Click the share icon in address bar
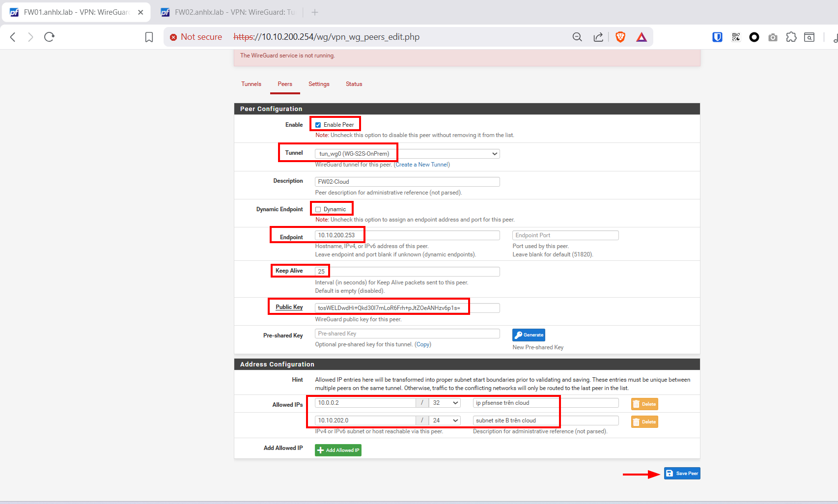The image size is (838, 504). (x=598, y=37)
